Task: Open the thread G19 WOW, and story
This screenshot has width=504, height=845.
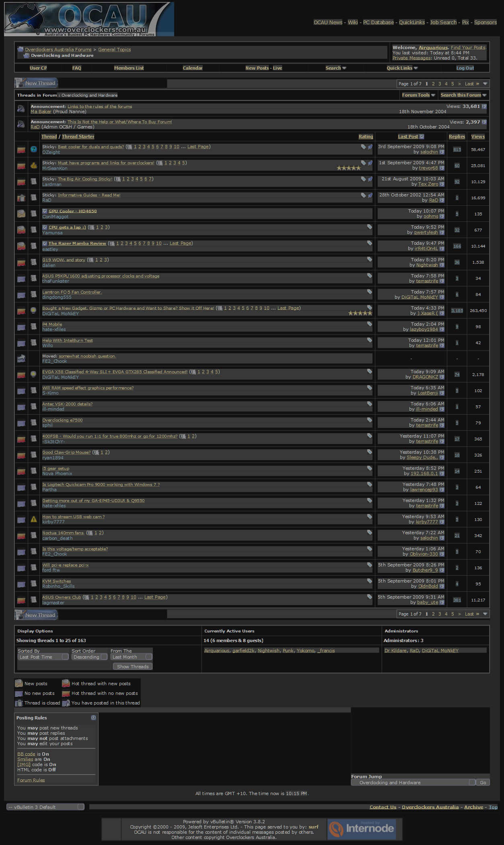Action: [64, 260]
